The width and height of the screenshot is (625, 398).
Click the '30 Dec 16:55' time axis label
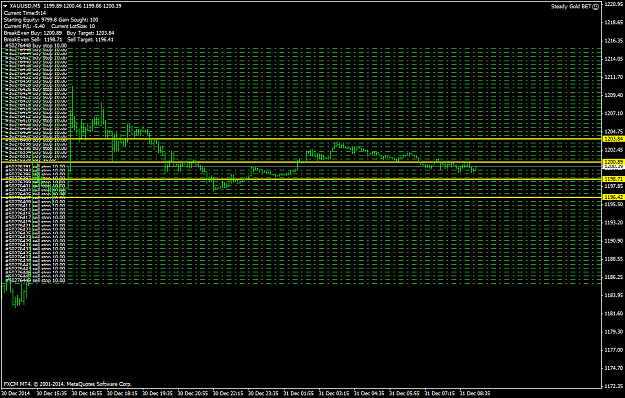click(x=87, y=393)
